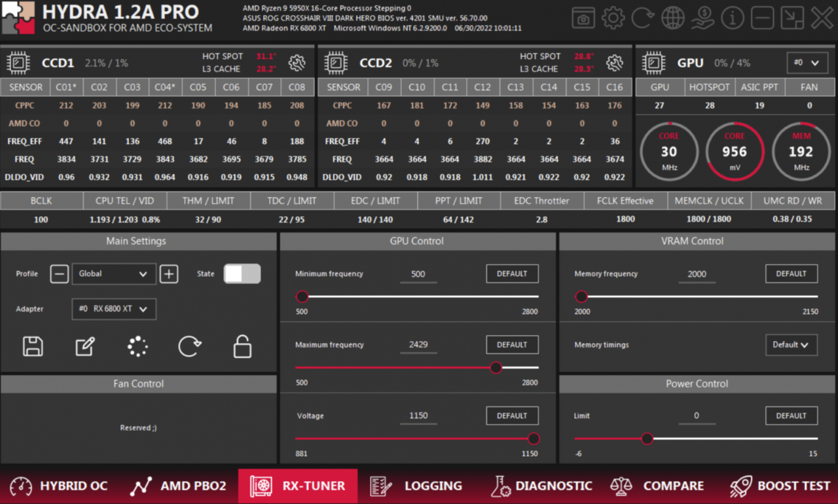Viewport: 838px width, 504px height.
Task: Click the globe web icon
Action: (x=673, y=18)
